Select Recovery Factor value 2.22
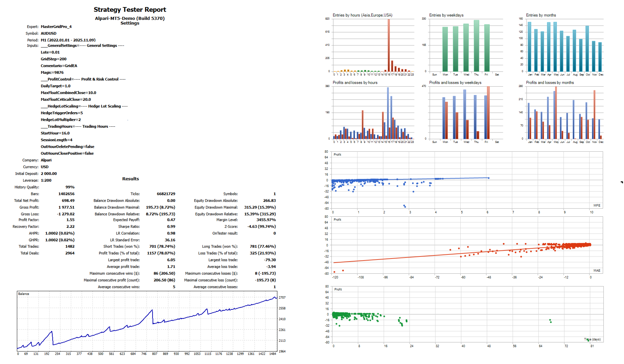The width and height of the screenshot is (624, 364). coord(71,226)
